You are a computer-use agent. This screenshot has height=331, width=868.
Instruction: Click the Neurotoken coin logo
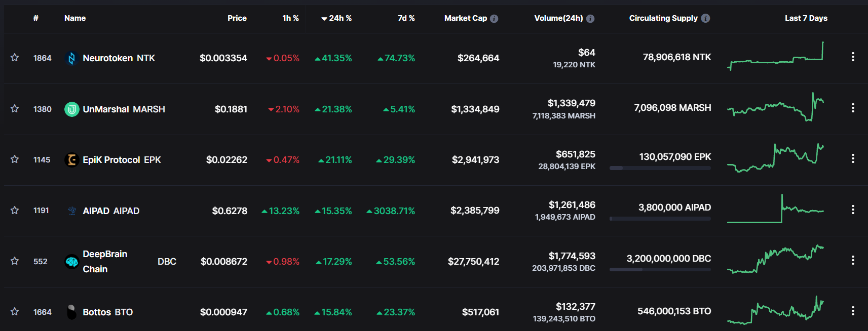72,58
